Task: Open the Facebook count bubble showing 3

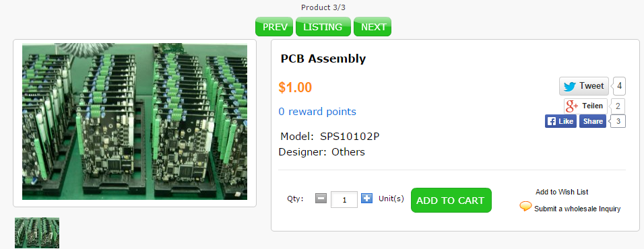Action: pyautogui.click(x=618, y=121)
